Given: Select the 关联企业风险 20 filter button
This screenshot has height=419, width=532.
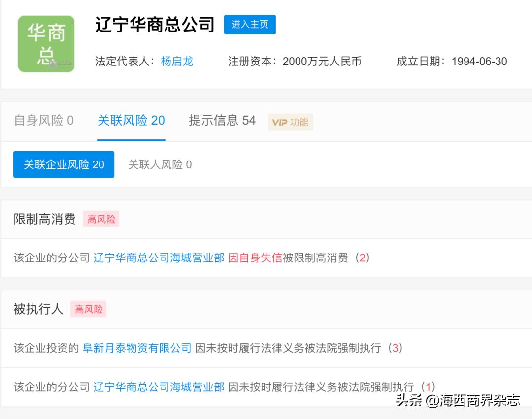Looking at the screenshot, I should [x=64, y=164].
